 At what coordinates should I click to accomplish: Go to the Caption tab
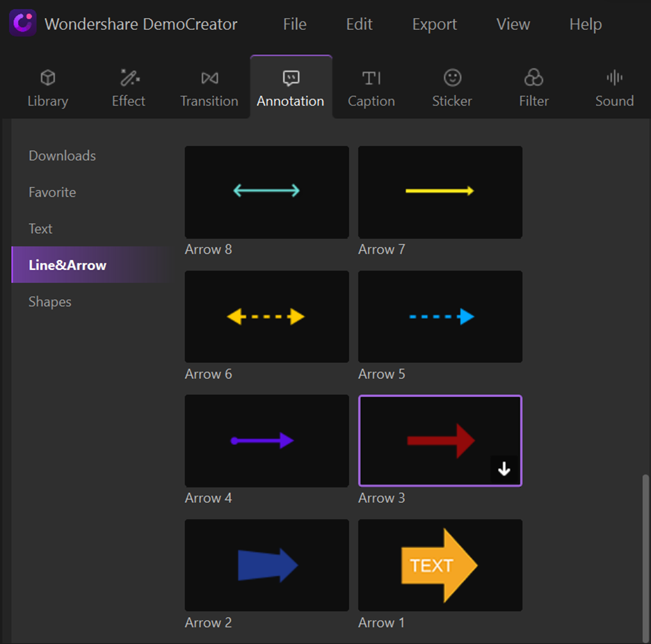371,88
